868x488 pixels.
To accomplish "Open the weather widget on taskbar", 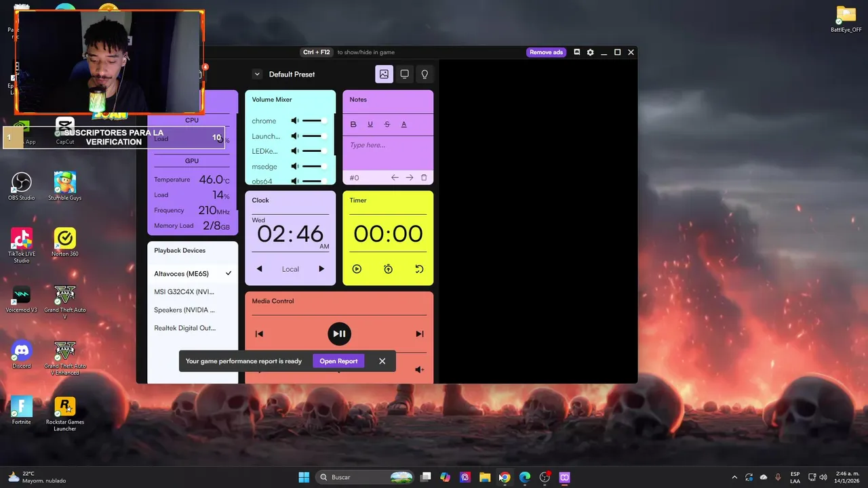I will (x=37, y=477).
